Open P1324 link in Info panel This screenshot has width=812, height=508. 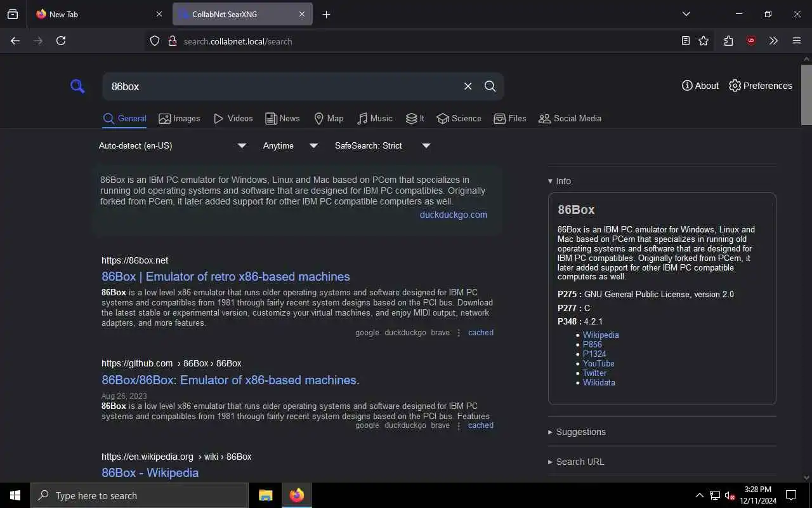click(x=594, y=354)
